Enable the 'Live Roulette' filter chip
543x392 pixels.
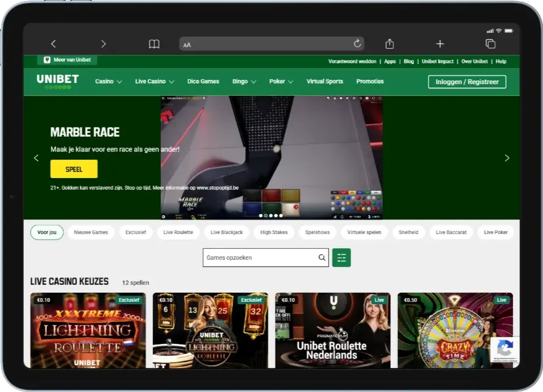click(178, 232)
